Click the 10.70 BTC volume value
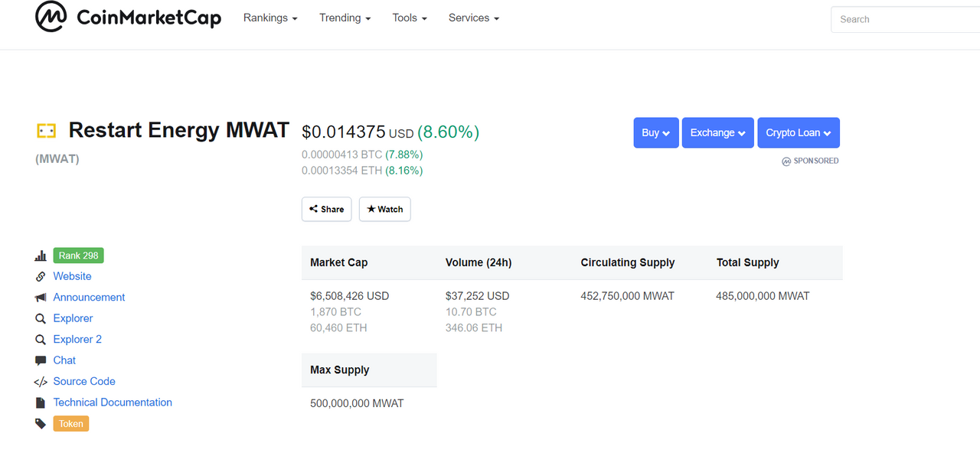980x456 pixels. click(471, 312)
